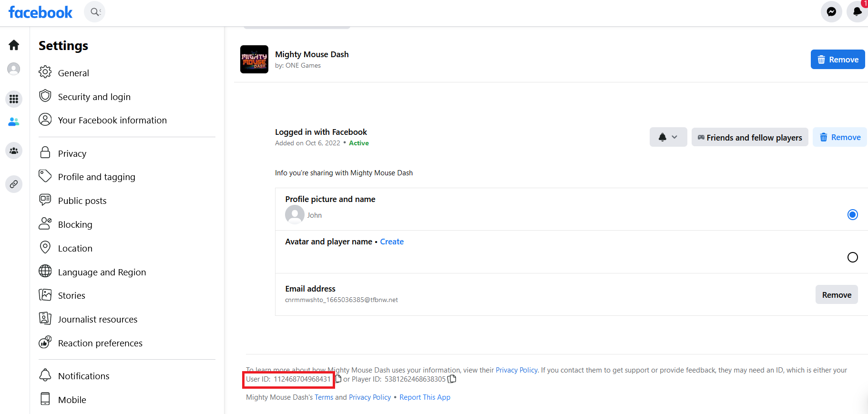868x414 pixels.
Task: Open the nine-dot menu grid icon
Action: (x=14, y=99)
